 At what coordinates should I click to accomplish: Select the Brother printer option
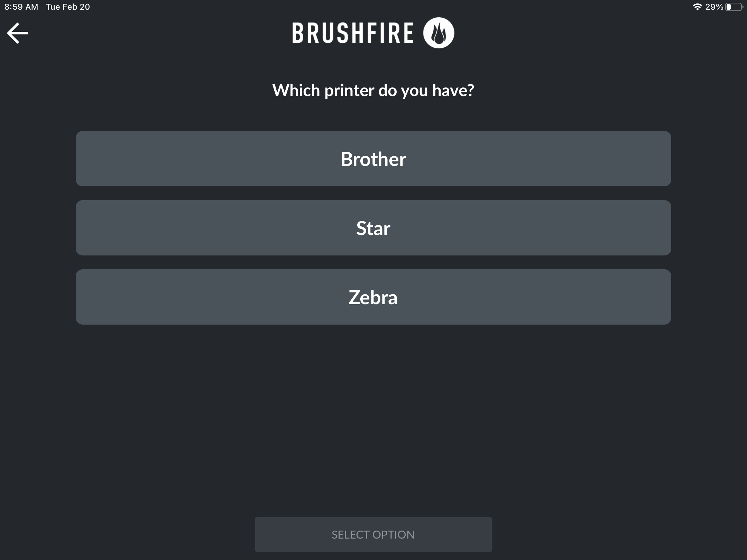pyautogui.click(x=373, y=159)
